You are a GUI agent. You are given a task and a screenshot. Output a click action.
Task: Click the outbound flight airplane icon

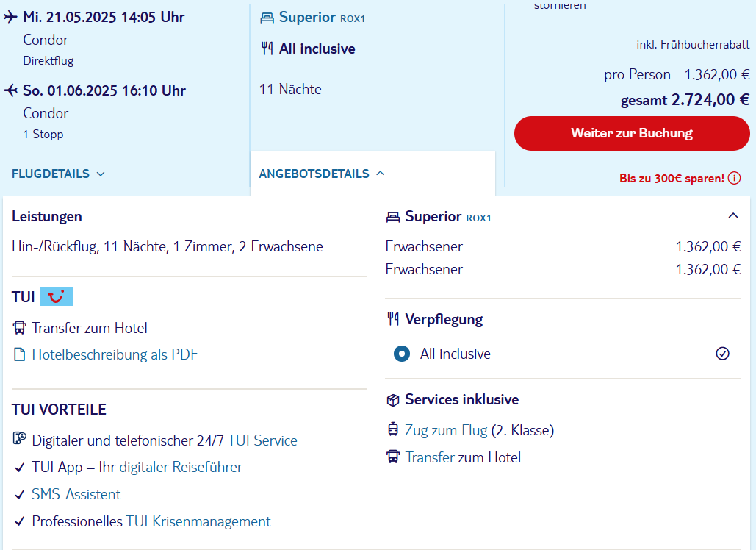coord(11,17)
